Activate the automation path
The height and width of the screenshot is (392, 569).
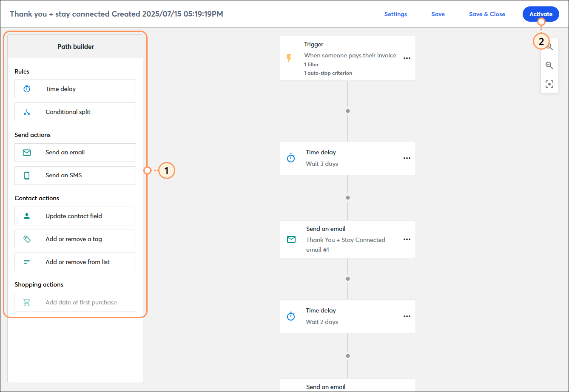541,14
